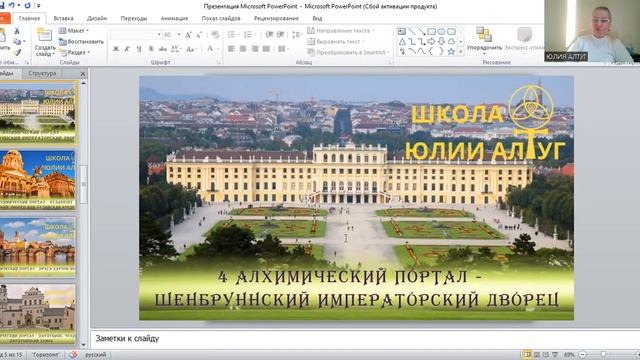
Task: Close the slides pane with X button
Action: (x=83, y=74)
